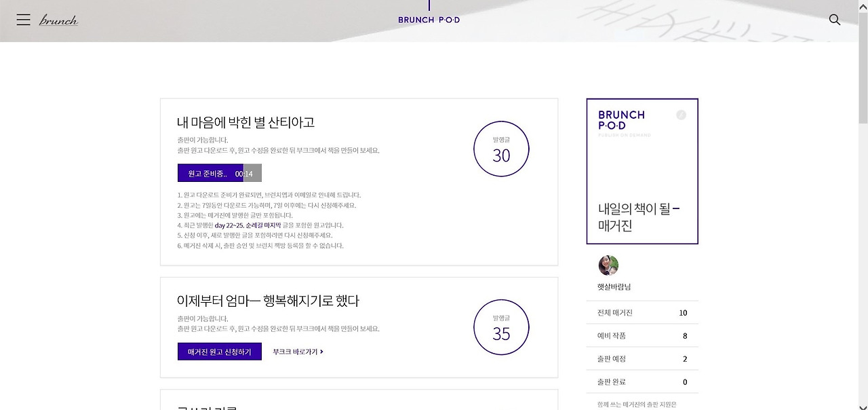
Task: Click 내일의 책이 될 매거진 cover text
Action: tap(639, 217)
